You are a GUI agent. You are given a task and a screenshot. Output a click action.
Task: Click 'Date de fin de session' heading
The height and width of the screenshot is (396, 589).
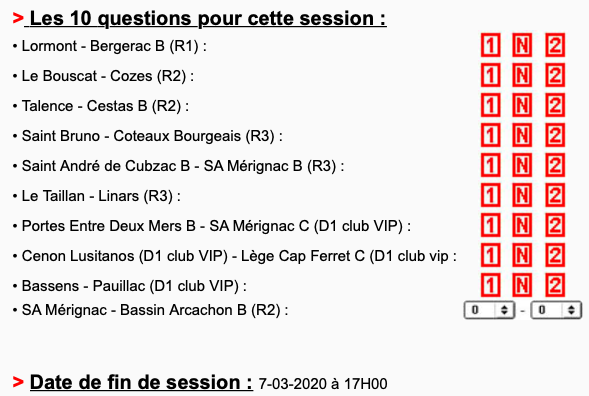[141, 382]
